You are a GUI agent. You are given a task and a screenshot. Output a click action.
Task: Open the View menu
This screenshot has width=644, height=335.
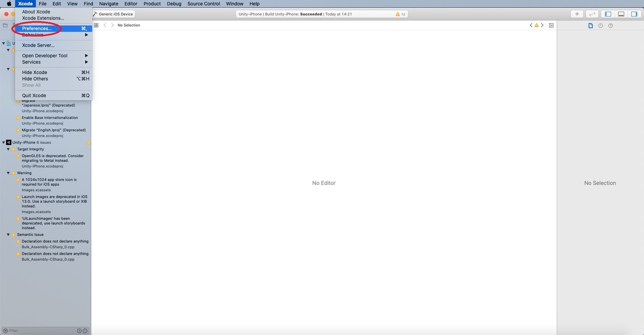click(x=72, y=4)
